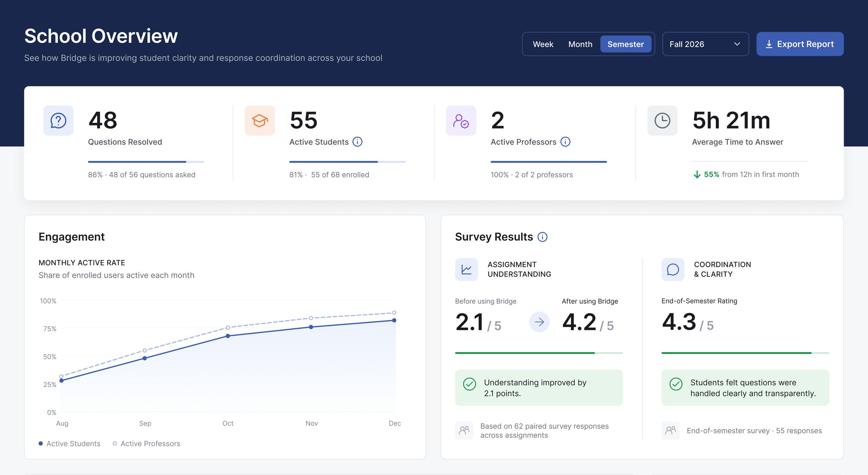Click the Export Report button label
Viewport: 868px width, 475px height.
pyautogui.click(x=805, y=44)
